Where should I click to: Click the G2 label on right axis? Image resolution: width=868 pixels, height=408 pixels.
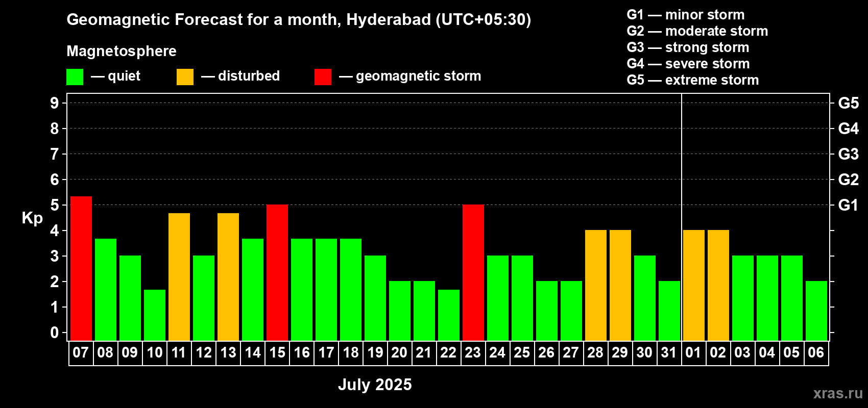tap(849, 180)
